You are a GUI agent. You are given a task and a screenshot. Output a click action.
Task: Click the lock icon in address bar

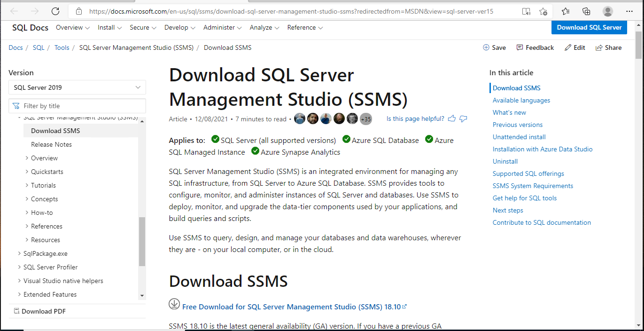pos(79,11)
